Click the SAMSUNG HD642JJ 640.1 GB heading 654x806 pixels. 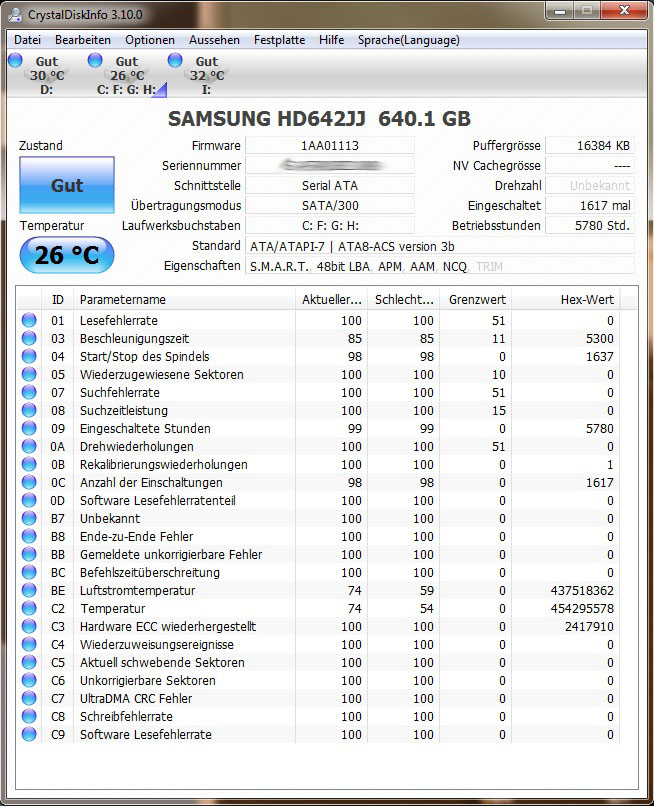(319, 119)
